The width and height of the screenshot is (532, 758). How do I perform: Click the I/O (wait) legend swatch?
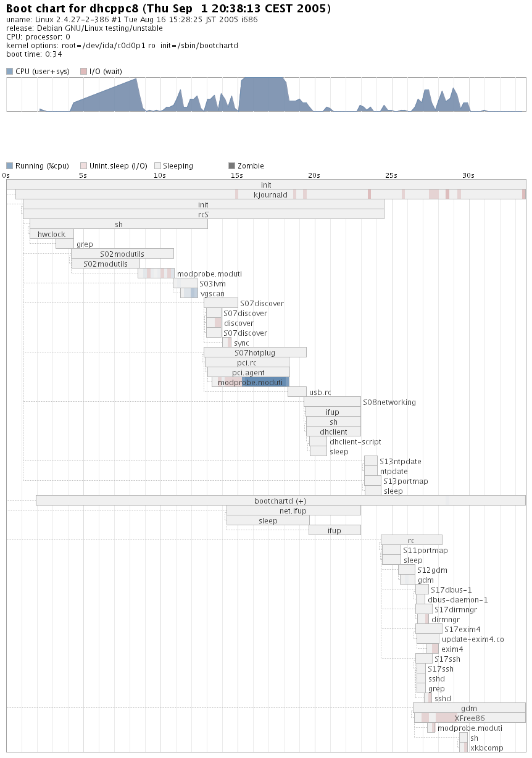83,72
